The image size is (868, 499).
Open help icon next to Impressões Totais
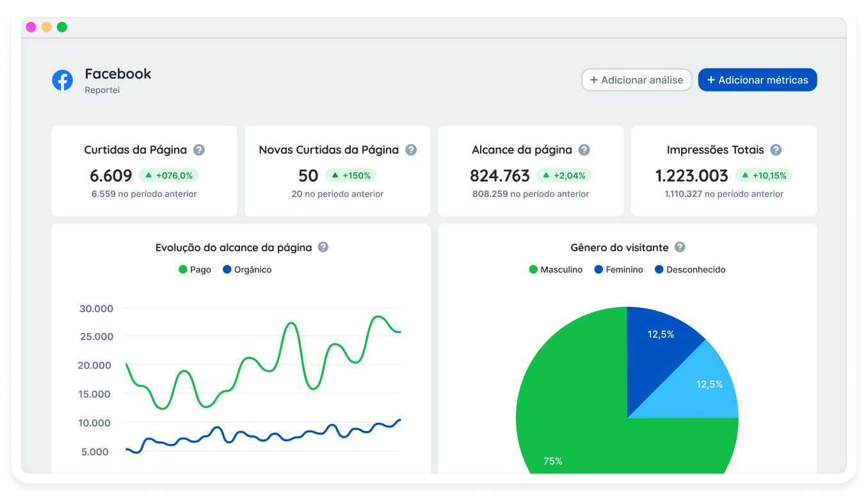776,150
